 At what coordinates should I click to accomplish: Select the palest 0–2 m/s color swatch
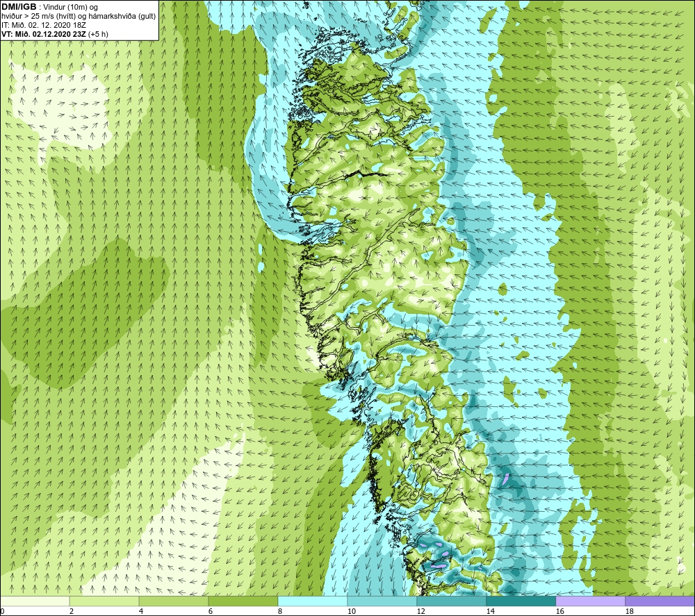coord(35,601)
